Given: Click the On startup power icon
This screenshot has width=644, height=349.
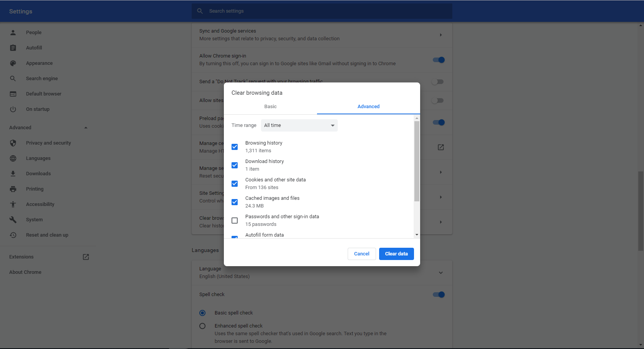Looking at the screenshot, I should [x=13, y=109].
